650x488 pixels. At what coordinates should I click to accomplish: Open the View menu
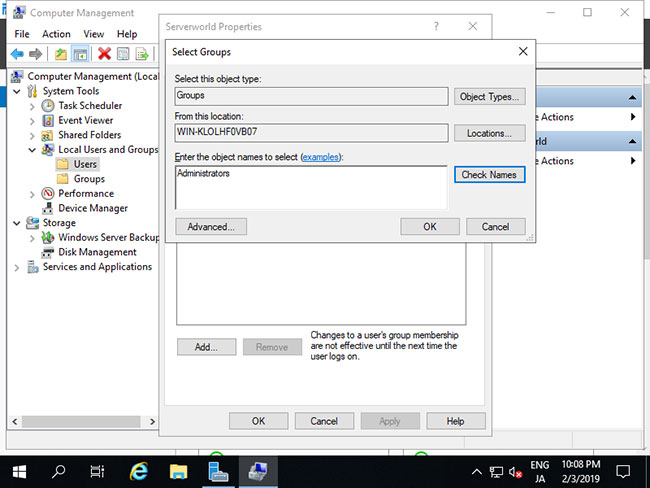94,34
